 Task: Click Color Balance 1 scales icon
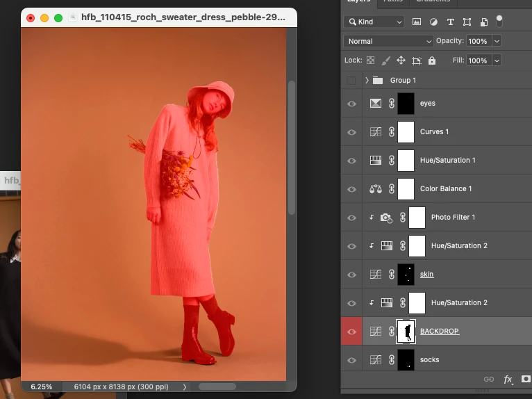click(376, 189)
